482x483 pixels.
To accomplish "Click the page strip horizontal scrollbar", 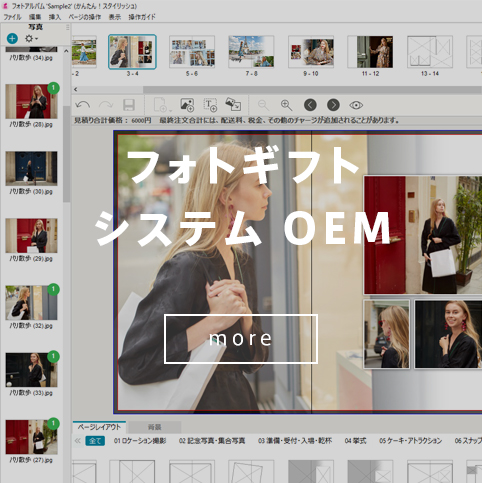I will [312, 89].
